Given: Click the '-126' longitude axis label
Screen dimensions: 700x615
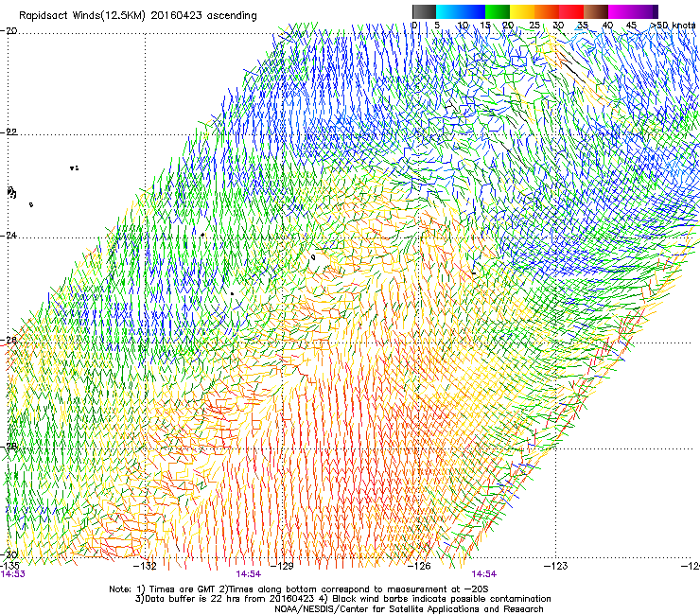Looking at the screenshot, I should [419, 566].
